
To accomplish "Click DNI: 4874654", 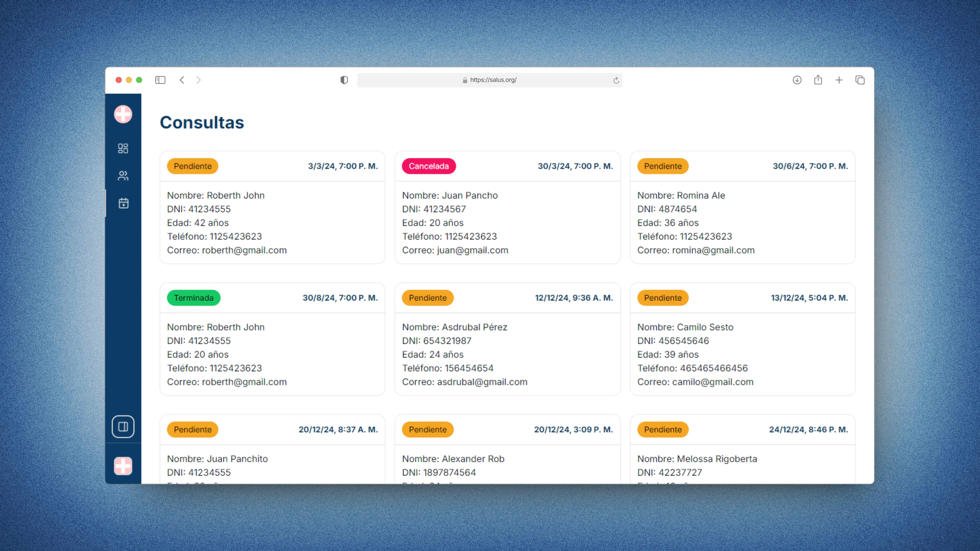I will pyautogui.click(x=667, y=209).
